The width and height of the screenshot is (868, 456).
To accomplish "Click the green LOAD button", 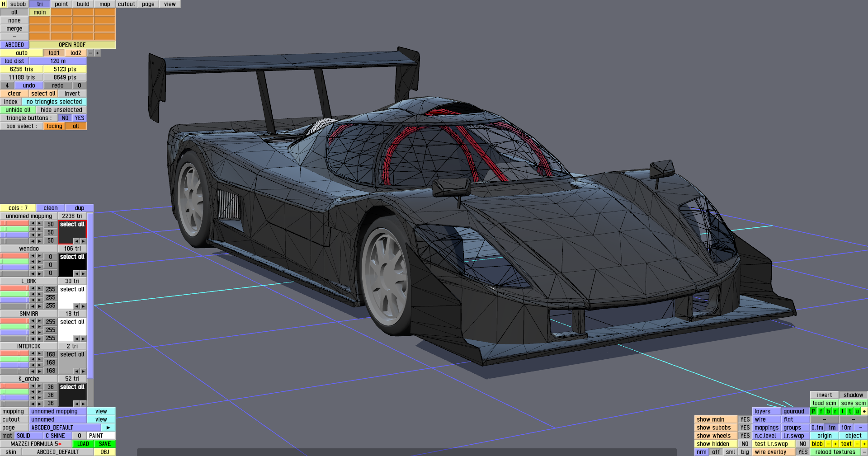I will 83,444.
